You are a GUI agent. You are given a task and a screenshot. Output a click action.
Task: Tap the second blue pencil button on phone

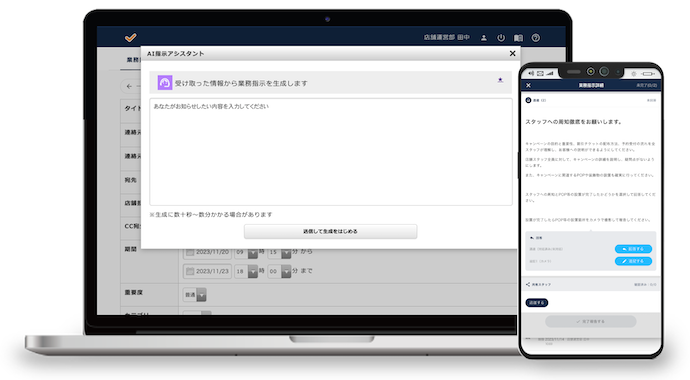pyautogui.click(x=633, y=261)
